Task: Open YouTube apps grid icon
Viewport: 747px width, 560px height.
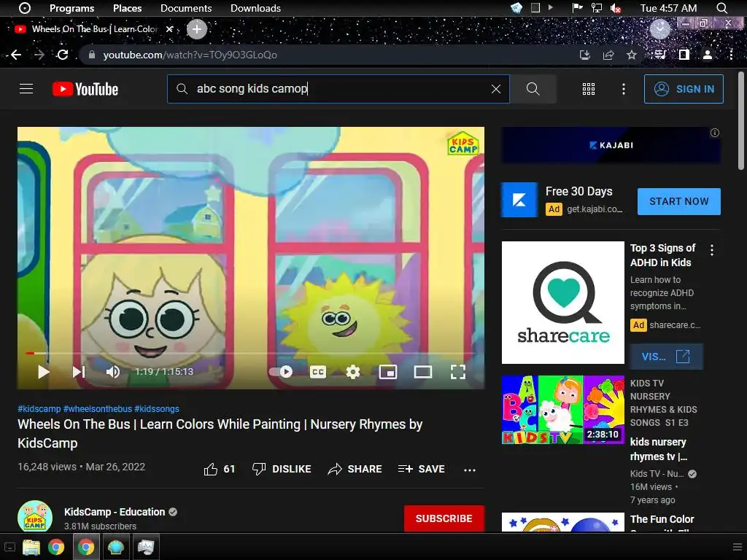Action: pos(589,89)
